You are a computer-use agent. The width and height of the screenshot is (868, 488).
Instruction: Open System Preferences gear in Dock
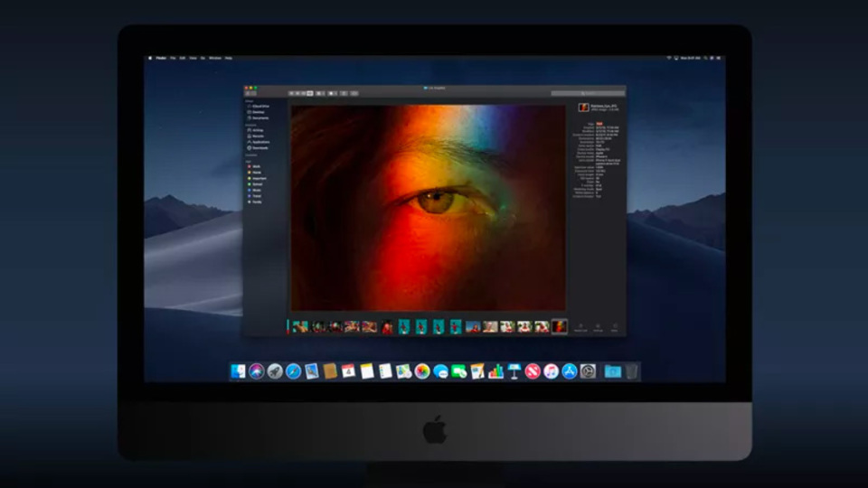coord(588,371)
